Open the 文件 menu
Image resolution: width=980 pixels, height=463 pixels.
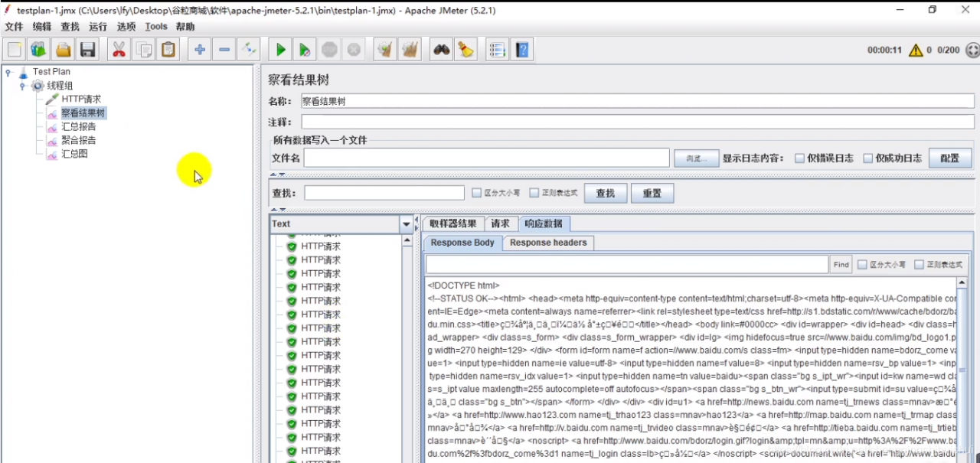[x=14, y=27]
